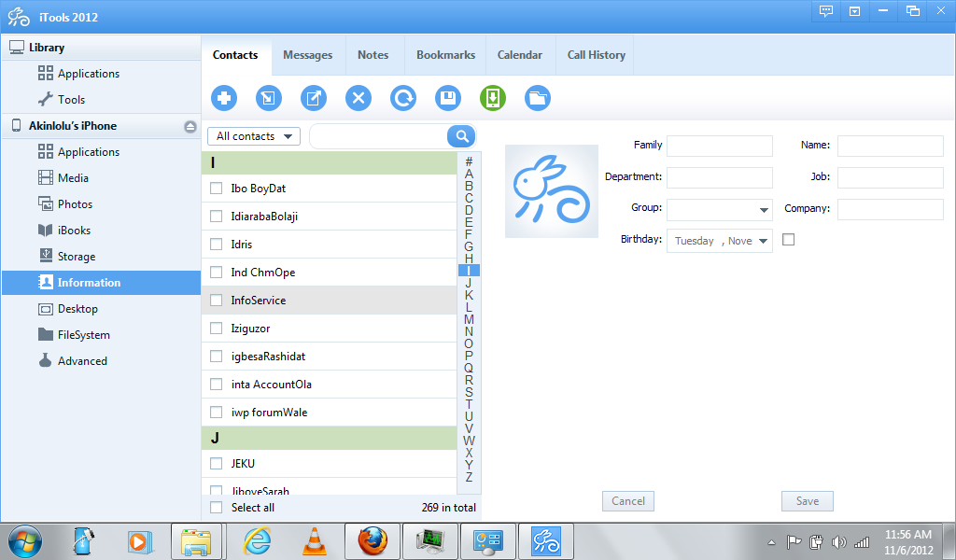Tick the Ind ChmOpe checkbox
Image resolution: width=956 pixels, height=560 pixels.
tap(216, 273)
